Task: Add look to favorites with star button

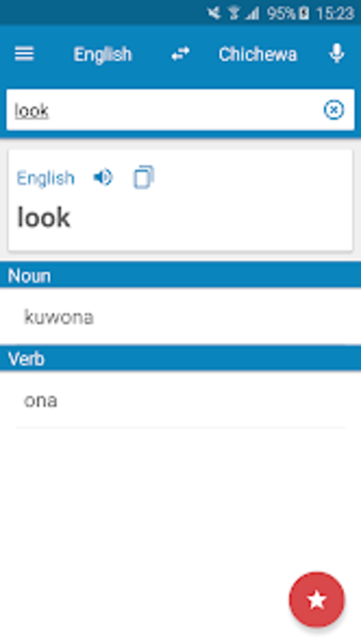Action: click(x=316, y=600)
